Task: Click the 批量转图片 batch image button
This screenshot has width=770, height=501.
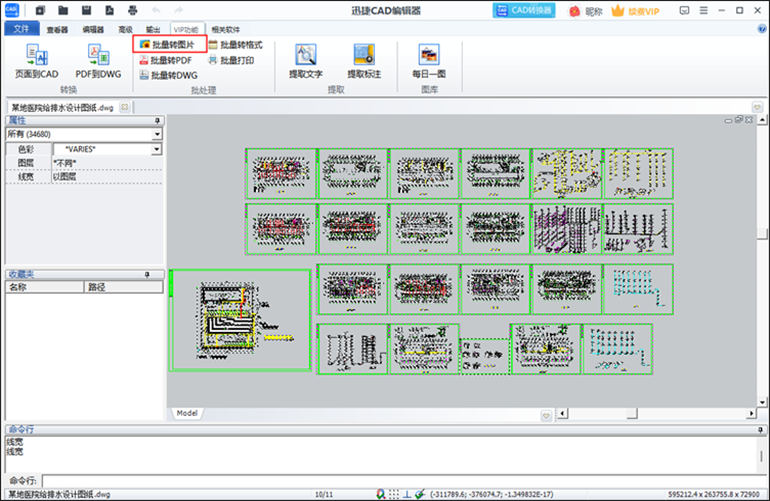Action: pos(169,45)
